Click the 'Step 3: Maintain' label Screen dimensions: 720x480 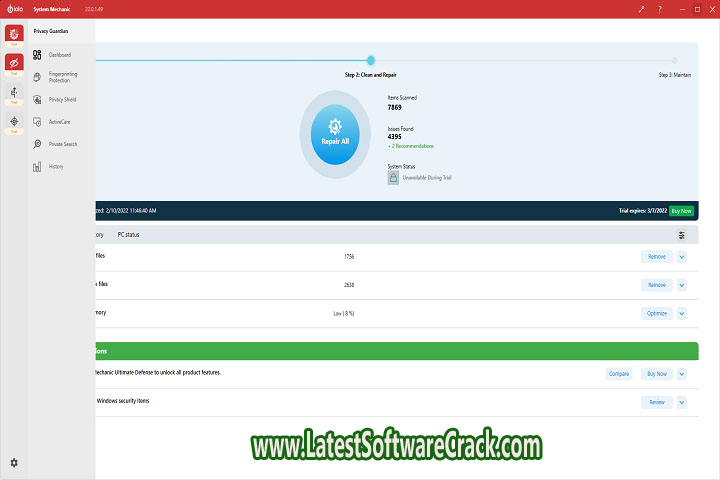pos(675,75)
